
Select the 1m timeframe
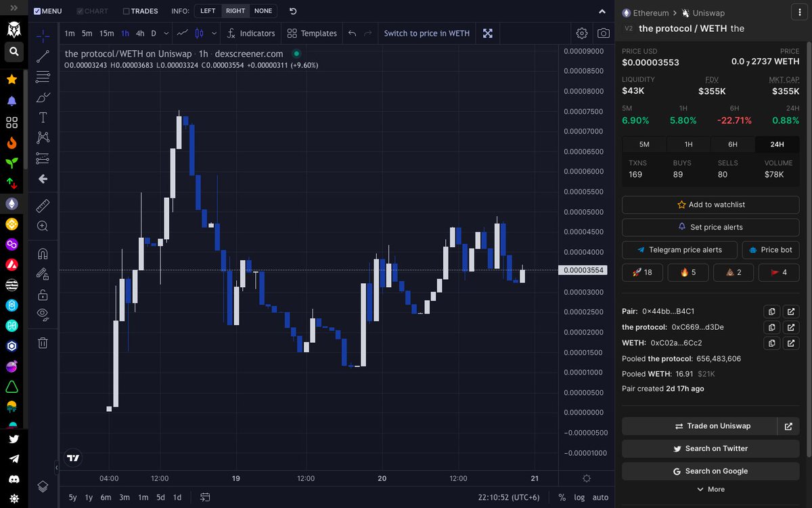[x=70, y=33]
